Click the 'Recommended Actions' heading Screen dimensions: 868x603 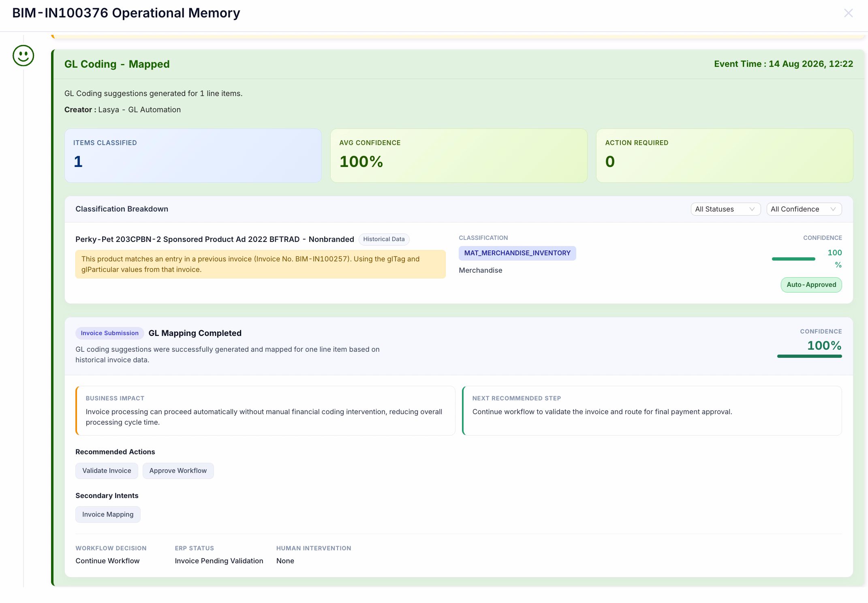coord(115,452)
